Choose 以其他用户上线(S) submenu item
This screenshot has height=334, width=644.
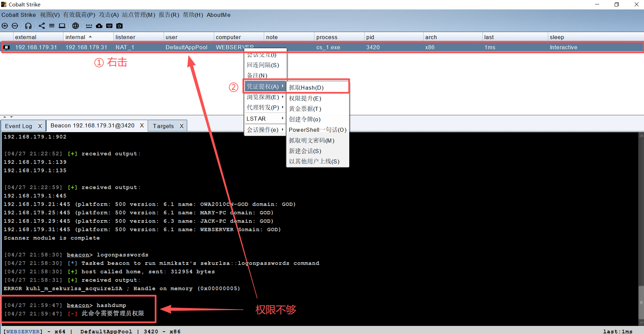[x=317, y=161]
